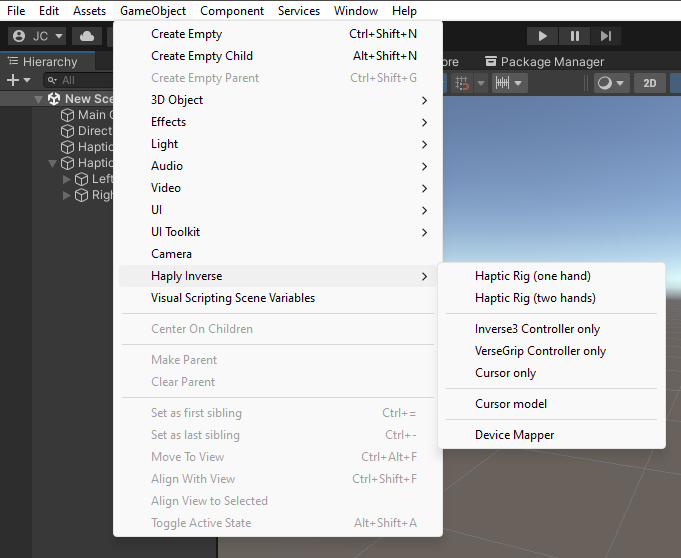Open the Component menu
The width and height of the screenshot is (681, 558).
click(232, 11)
